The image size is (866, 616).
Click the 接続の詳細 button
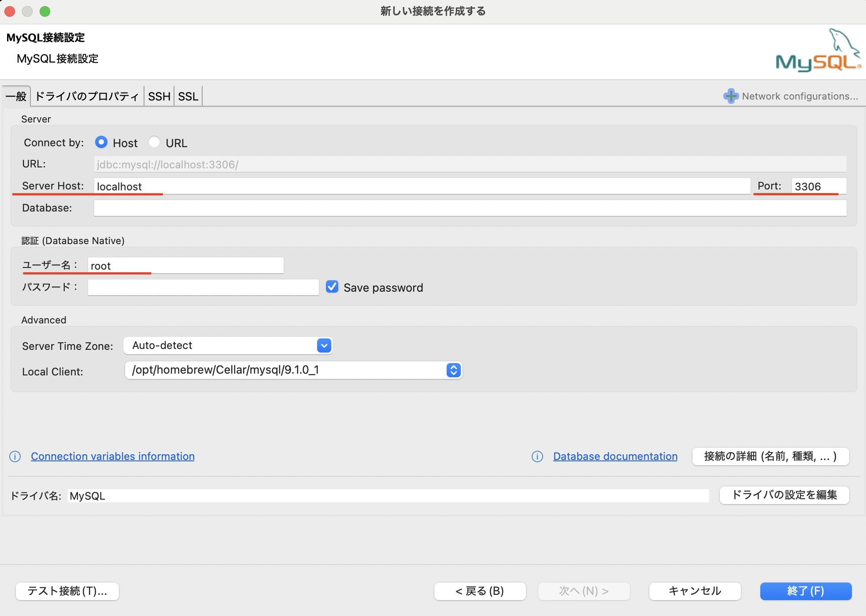point(770,456)
